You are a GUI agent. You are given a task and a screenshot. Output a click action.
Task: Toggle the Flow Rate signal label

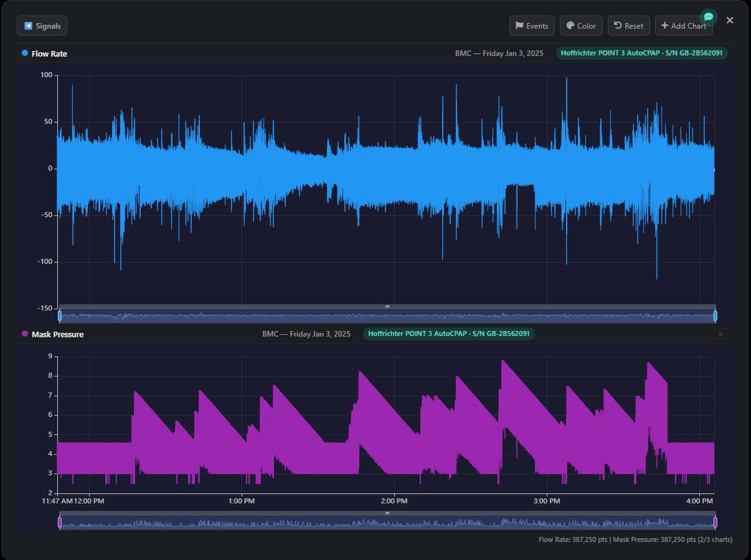click(49, 54)
